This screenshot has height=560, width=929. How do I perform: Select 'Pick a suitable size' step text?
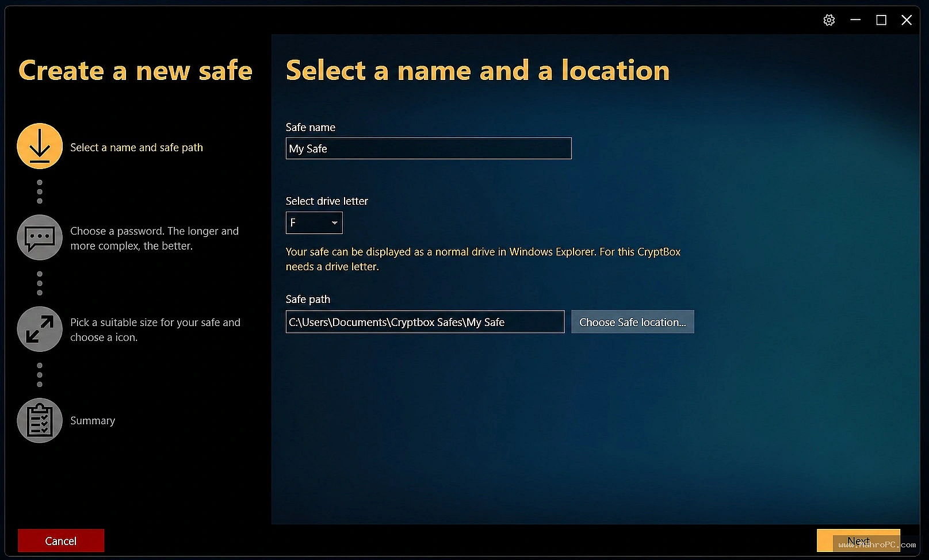(x=155, y=329)
